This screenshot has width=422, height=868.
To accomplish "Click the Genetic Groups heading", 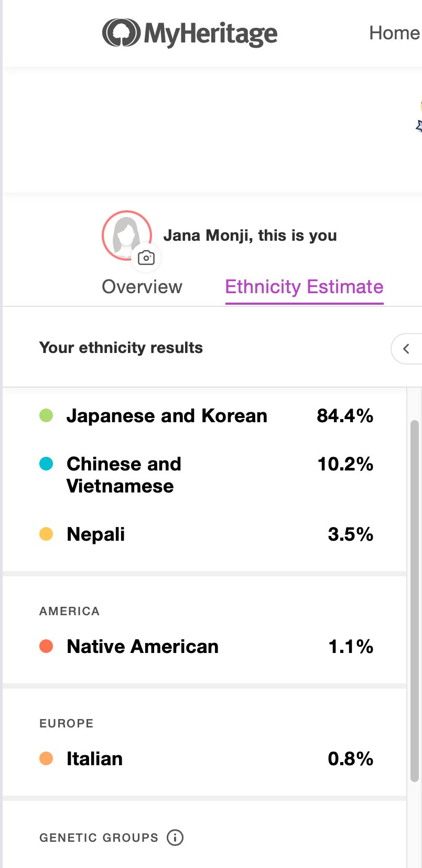I will [99, 838].
